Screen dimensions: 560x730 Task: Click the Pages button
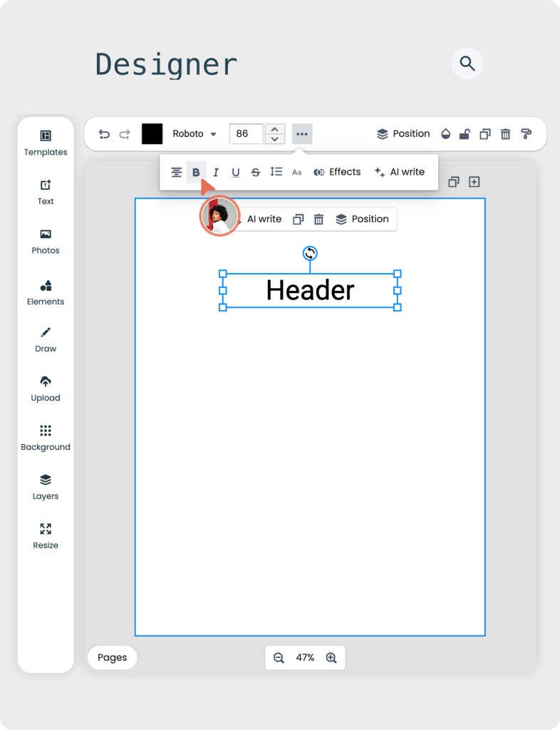[112, 658]
